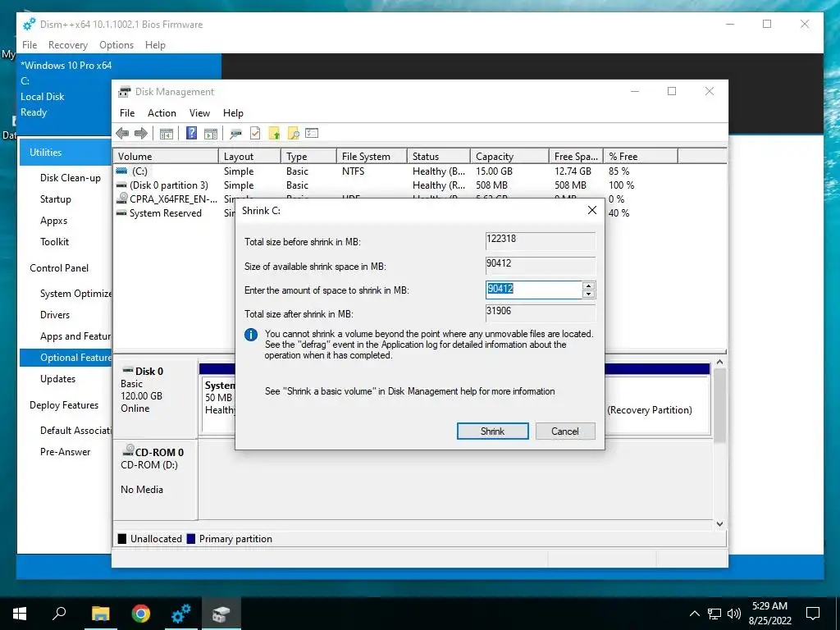
Task: Sort by the Volume column header
Action: 166,157
